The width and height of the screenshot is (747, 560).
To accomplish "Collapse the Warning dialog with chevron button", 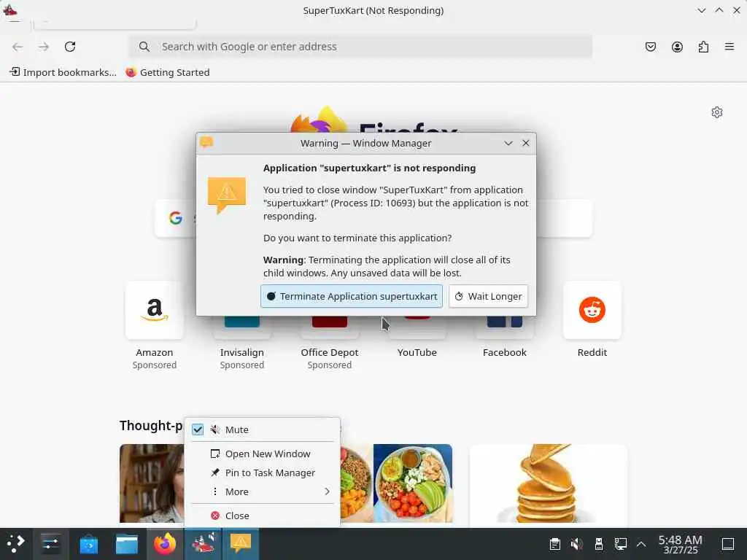I will (508, 144).
